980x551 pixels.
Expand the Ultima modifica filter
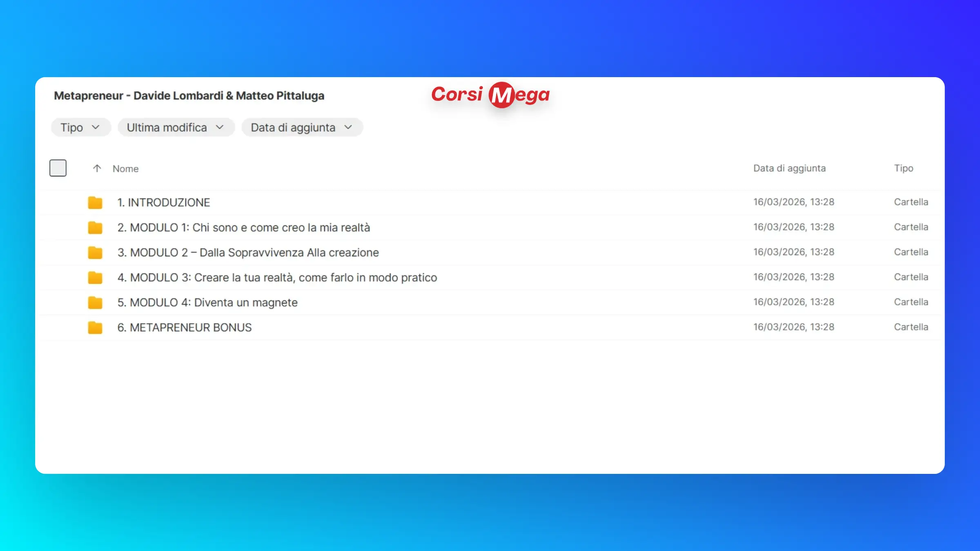coord(176,127)
